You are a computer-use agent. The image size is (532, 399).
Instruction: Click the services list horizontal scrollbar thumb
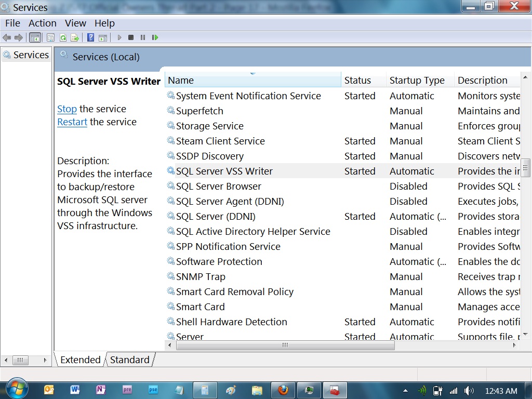coord(285,345)
